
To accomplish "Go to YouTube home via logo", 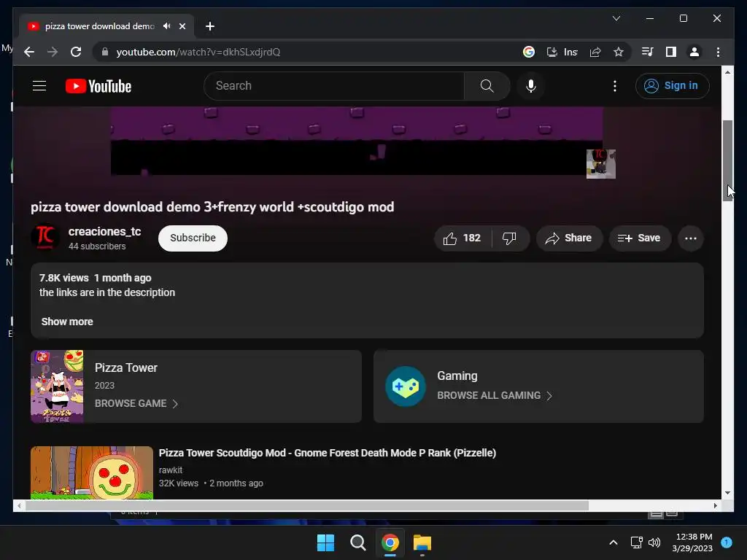I will [x=98, y=86].
